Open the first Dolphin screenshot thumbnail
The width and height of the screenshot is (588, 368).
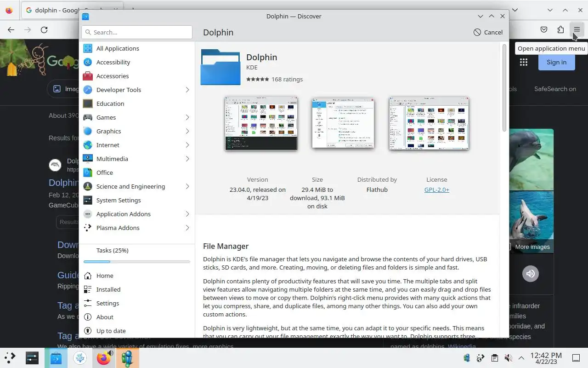pyautogui.click(x=261, y=123)
